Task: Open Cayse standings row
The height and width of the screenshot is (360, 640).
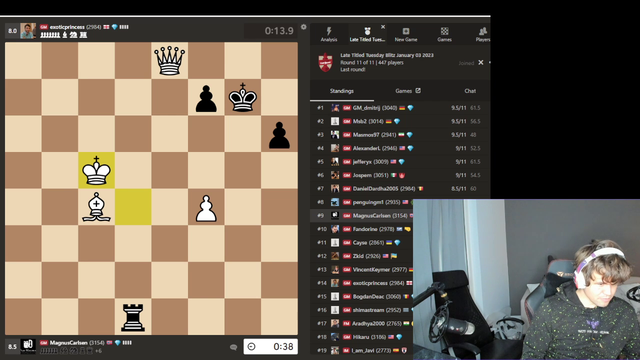Action: tap(362, 242)
